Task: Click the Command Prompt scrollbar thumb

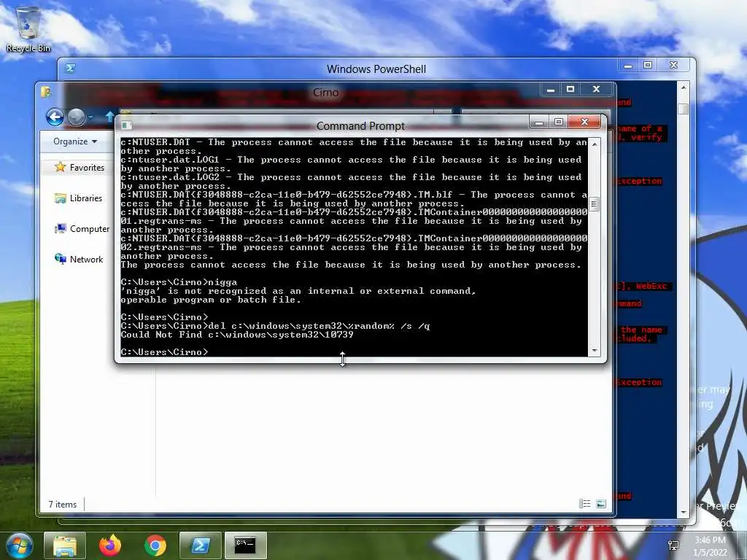Action: pyautogui.click(x=594, y=204)
